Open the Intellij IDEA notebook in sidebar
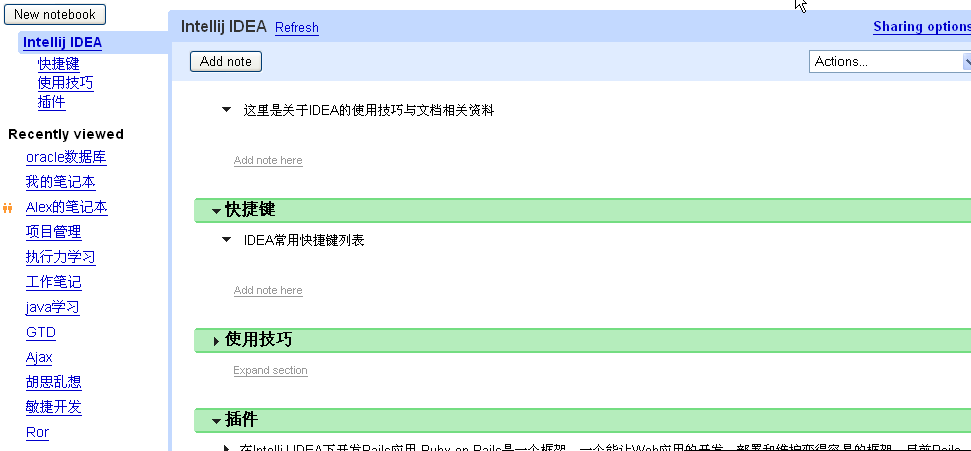Screen dimensions: 971x451 [63, 43]
